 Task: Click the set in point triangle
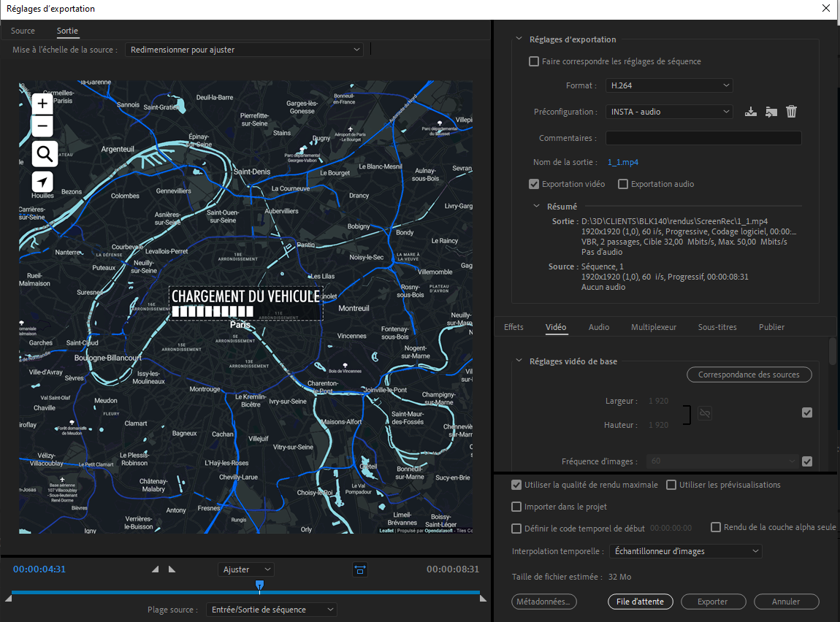[155, 569]
